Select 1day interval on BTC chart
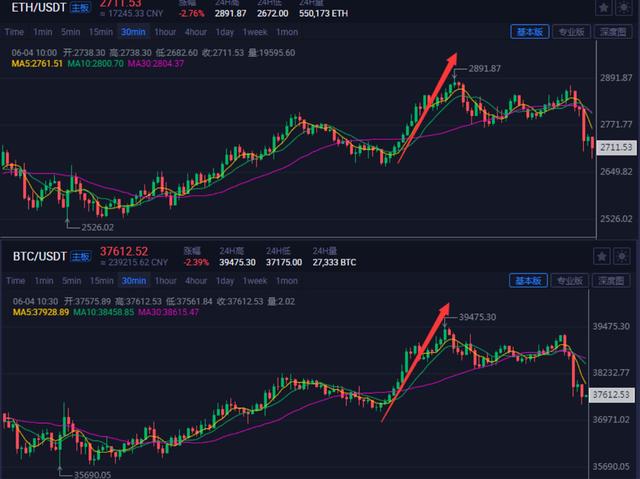This screenshot has width=640, height=479. coord(225,281)
